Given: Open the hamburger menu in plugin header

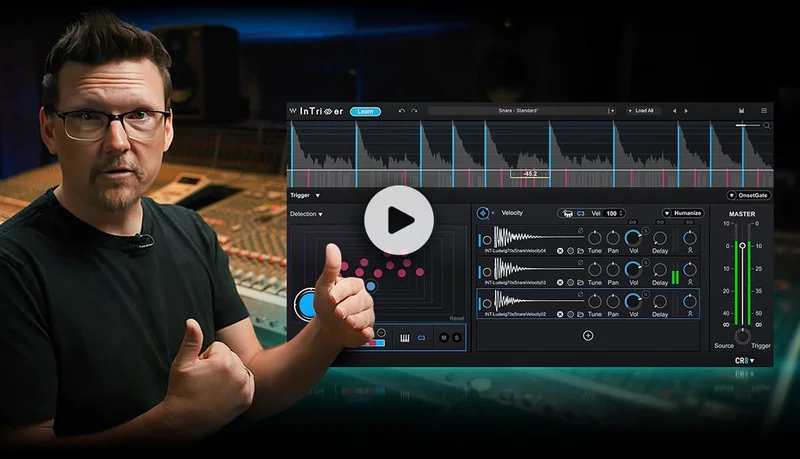Looking at the screenshot, I should [764, 111].
